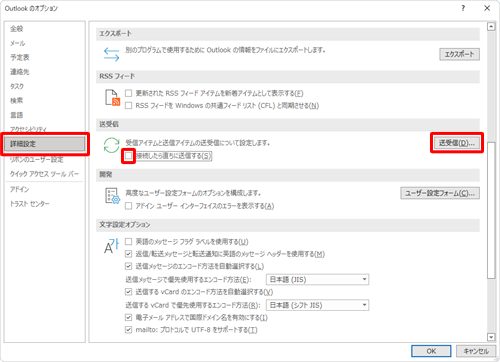Click the vertical scrollbar thumb

pos(491,210)
